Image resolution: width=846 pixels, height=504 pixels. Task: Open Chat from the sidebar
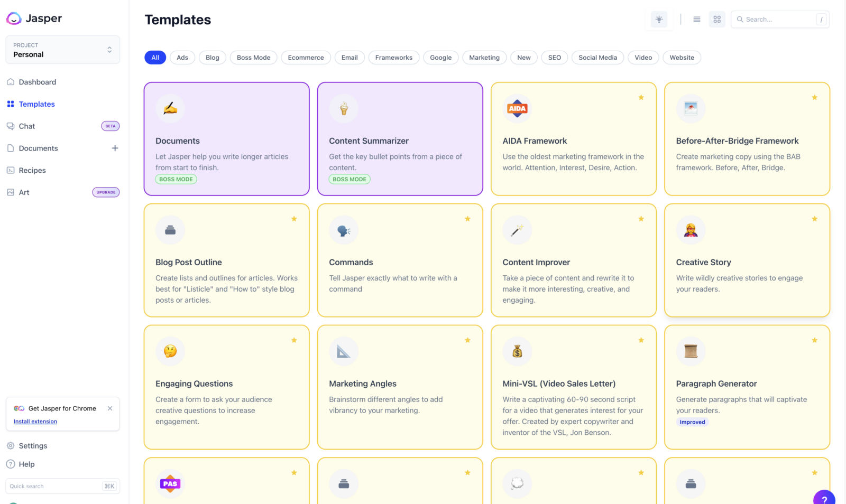click(26, 126)
